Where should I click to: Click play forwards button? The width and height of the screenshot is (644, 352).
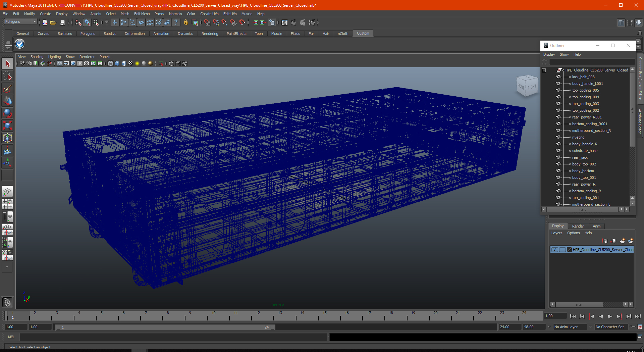pos(610,316)
